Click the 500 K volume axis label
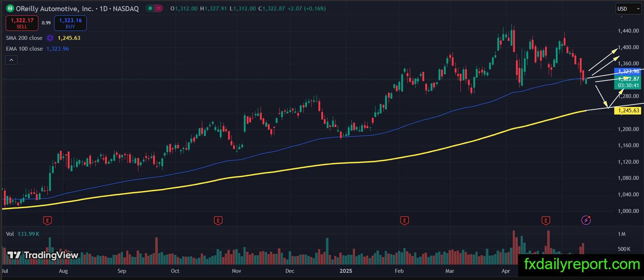The height and width of the screenshot is (280, 644). tap(624, 249)
